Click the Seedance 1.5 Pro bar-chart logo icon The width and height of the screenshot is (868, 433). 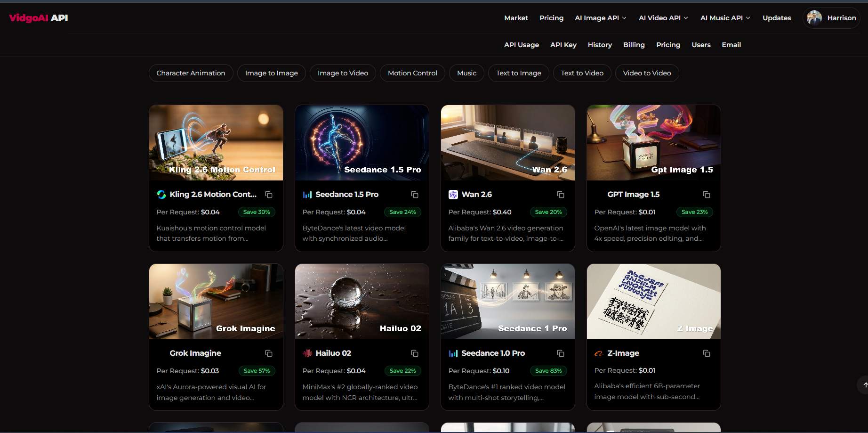pyautogui.click(x=307, y=194)
